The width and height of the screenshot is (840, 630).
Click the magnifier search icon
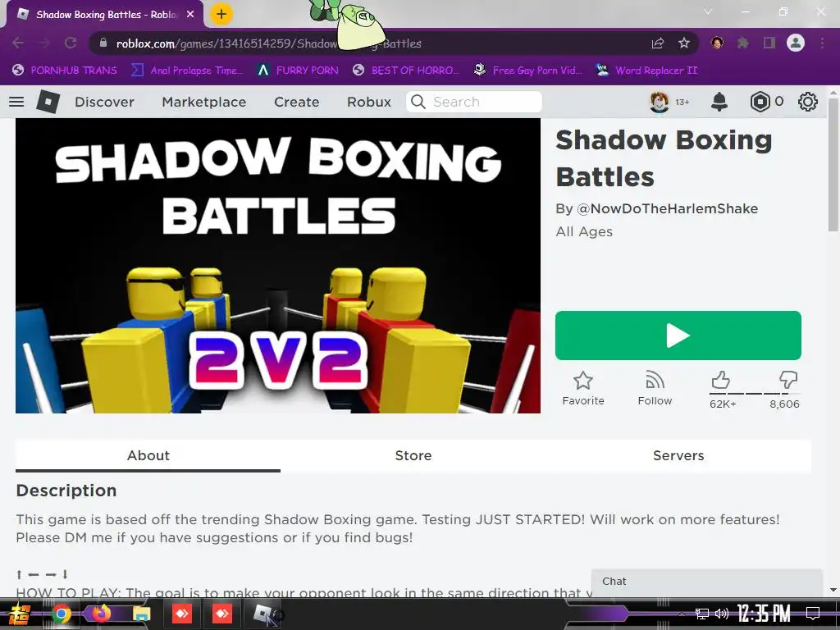click(x=418, y=102)
